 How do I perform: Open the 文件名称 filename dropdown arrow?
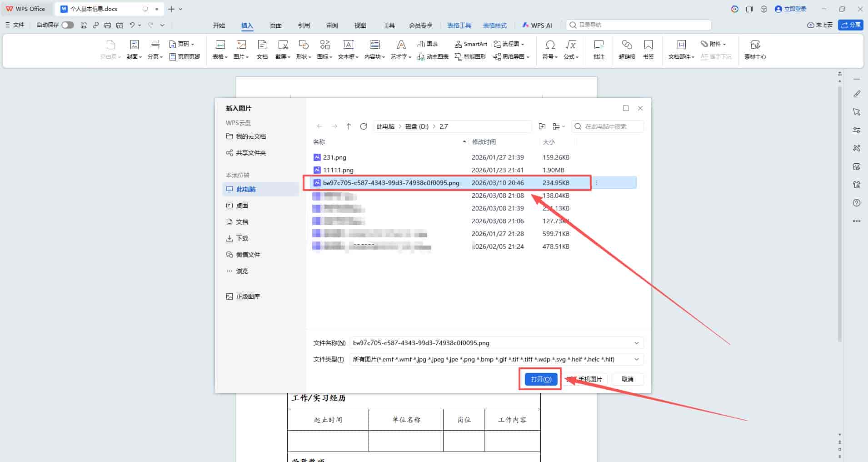[x=636, y=343]
